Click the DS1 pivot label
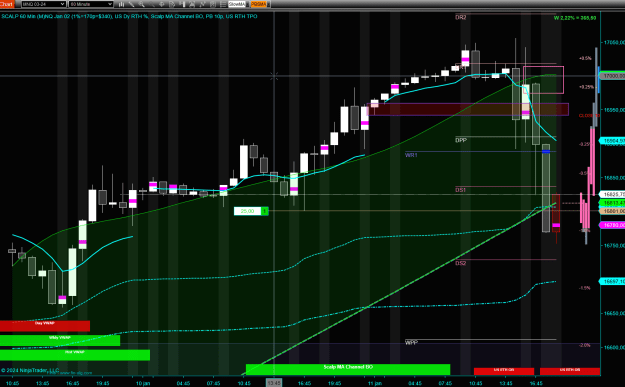 pyautogui.click(x=460, y=190)
